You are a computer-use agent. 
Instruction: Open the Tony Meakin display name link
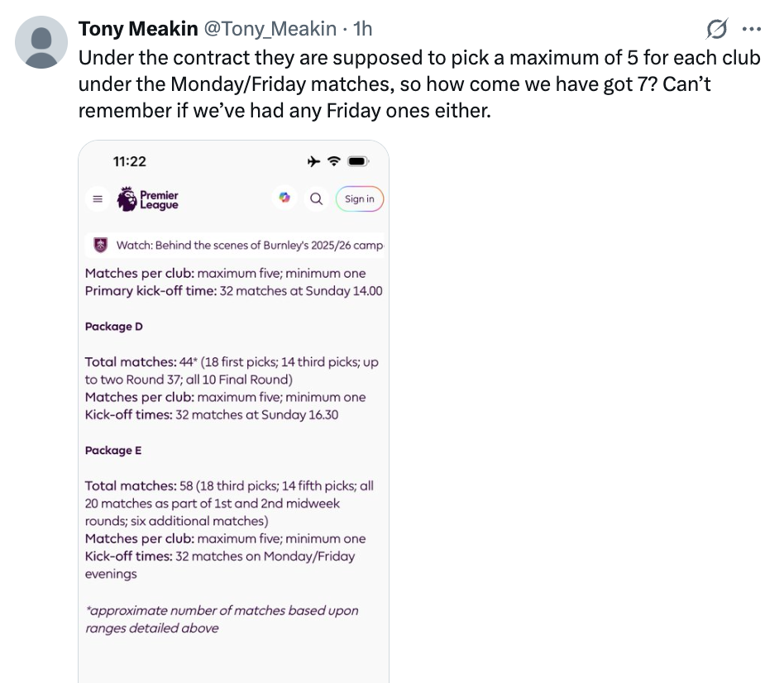click(138, 29)
